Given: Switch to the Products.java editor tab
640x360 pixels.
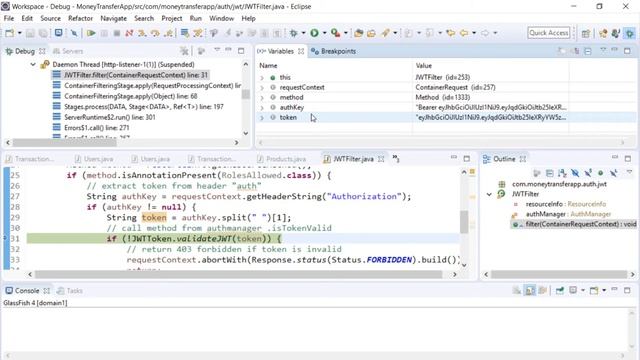Looking at the screenshot, I should click(x=282, y=159).
